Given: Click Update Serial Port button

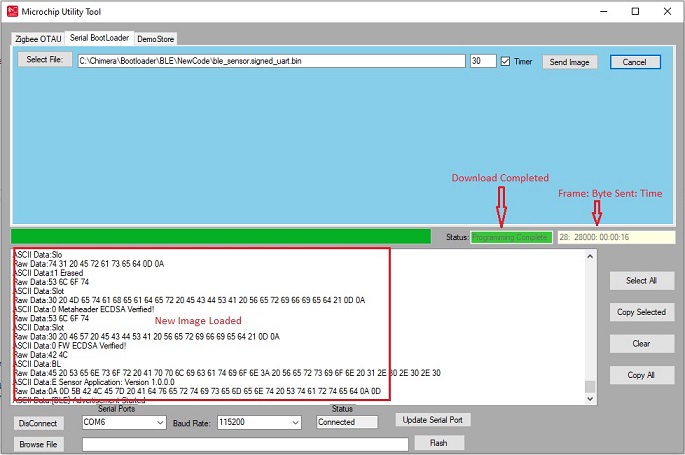Looking at the screenshot, I should coord(431,420).
